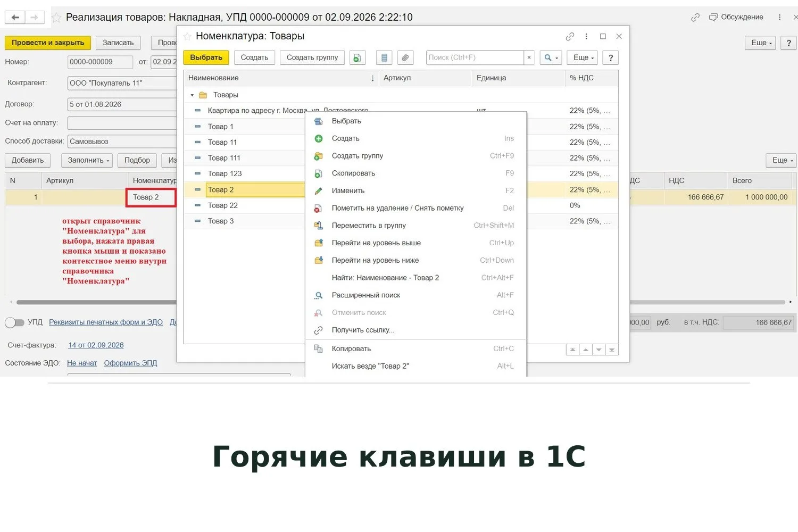Screen dimensions: 798x532
Task: Click the back arrow navigation button
Action: 15,18
